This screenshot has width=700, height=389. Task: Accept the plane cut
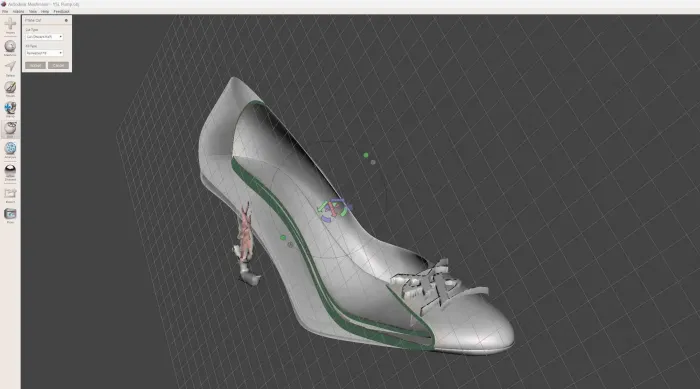pyautogui.click(x=35, y=65)
